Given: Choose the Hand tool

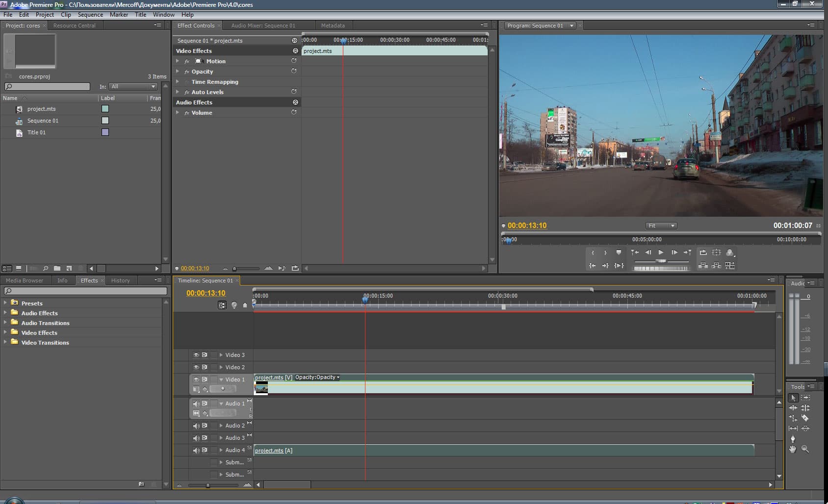Looking at the screenshot, I should (x=793, y=449).
